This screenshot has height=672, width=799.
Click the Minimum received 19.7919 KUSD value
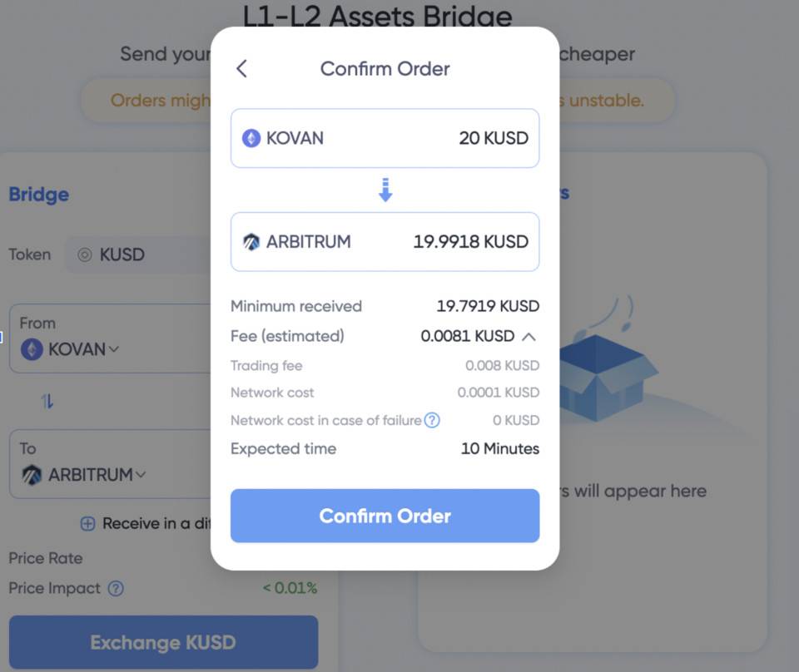click(x=488, y=306)
